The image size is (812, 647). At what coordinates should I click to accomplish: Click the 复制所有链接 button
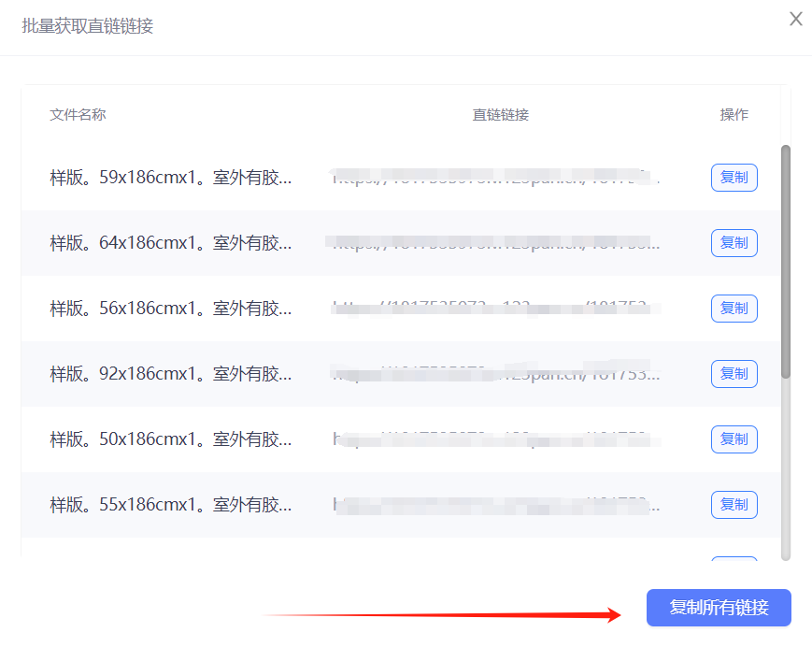coord(719,608)
